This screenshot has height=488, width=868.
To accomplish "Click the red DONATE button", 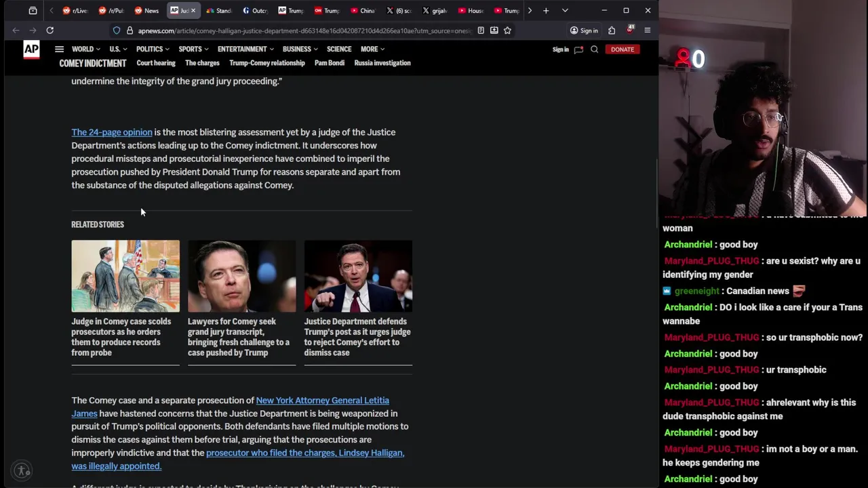I will (x=622, y=49).
